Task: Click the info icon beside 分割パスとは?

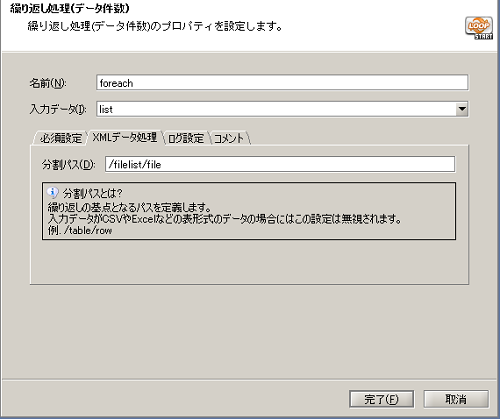Action: click(53, 192)
